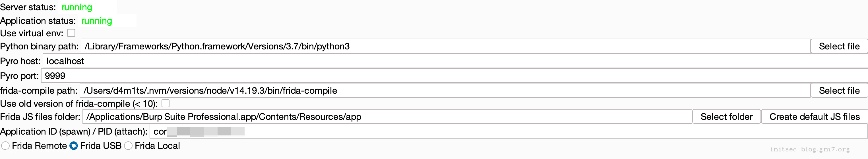Click the Server status running indicator
The width and height of the screenshot is (868, 159).
[77, 7]
